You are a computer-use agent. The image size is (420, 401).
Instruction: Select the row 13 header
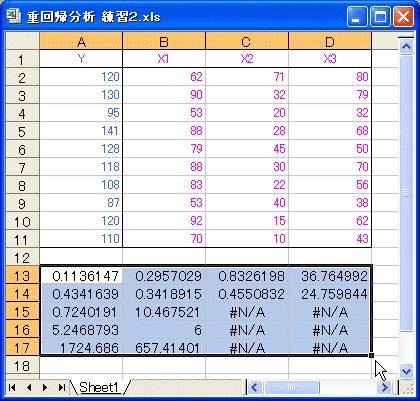22,276
